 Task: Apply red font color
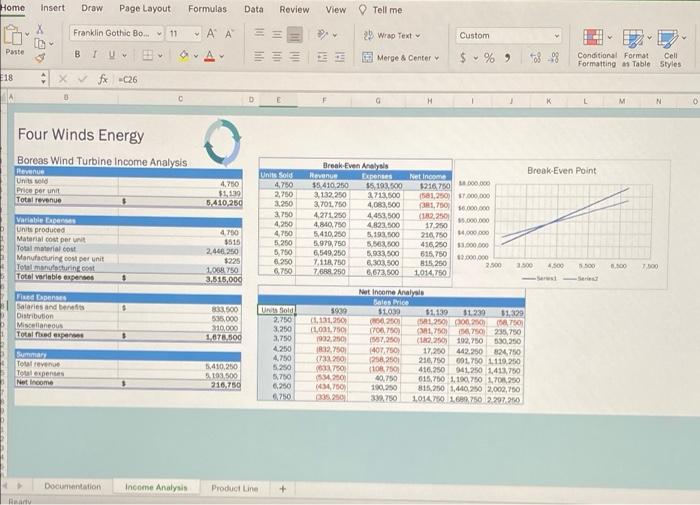pos(209,56)
